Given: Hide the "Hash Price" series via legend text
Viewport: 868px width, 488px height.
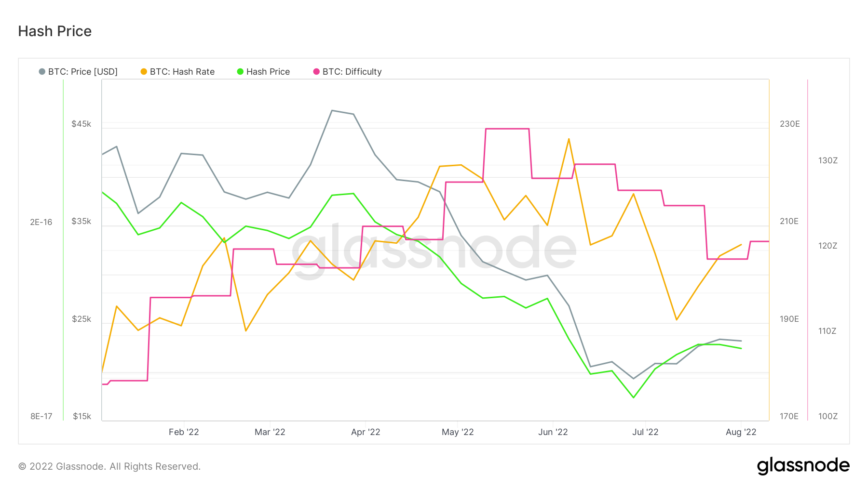Looking at the screenshot, I should [268, 72].
